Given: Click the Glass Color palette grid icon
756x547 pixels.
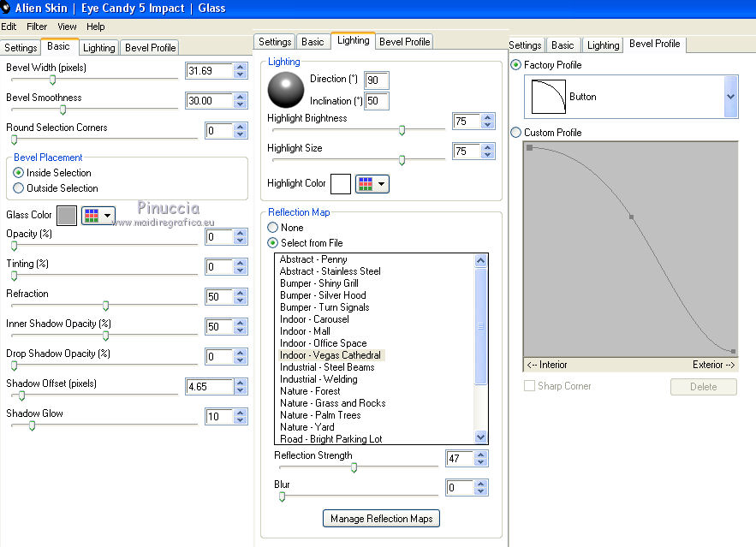Looking at the screenshot, I should tap(92, 216).
